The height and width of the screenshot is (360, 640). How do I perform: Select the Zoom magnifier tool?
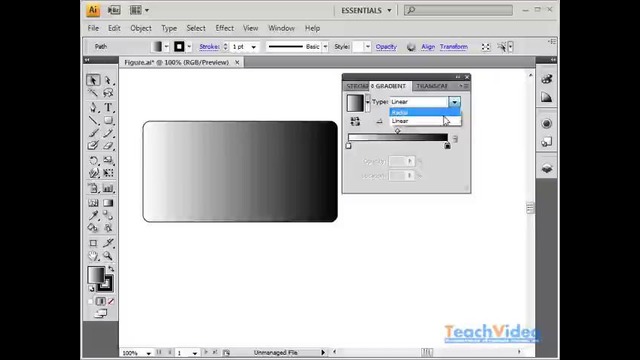[x=108, y=256]
